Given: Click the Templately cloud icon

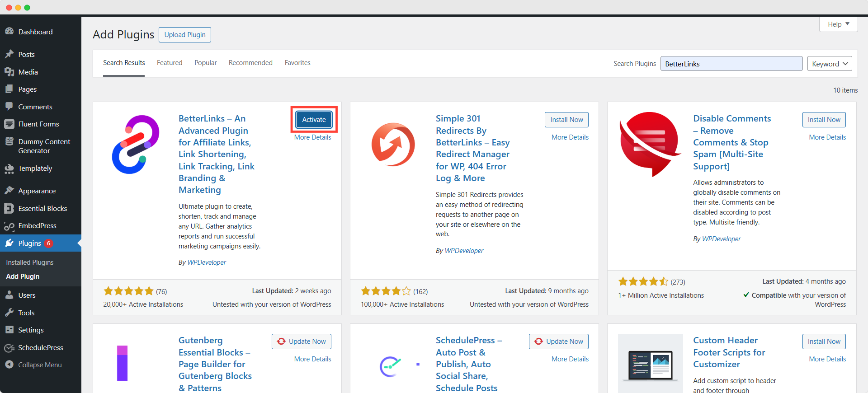Looking at the screenshot, I should (x=9, y=168).
